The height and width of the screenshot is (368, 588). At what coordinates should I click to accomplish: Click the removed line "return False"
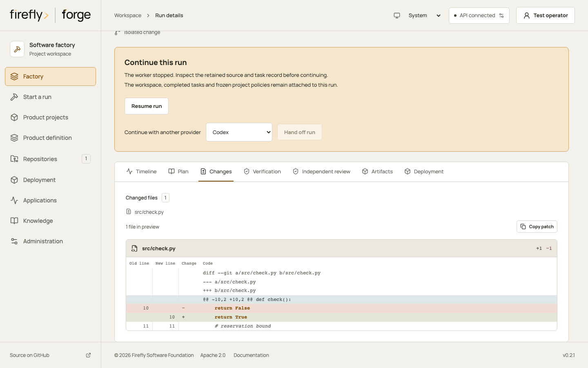pos(341,308)
